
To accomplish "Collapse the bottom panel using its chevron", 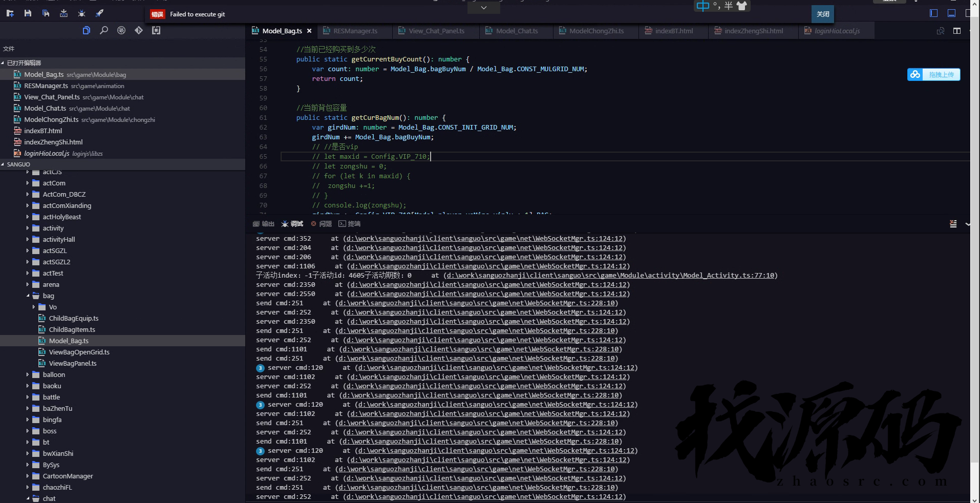I will coord(967,224).
